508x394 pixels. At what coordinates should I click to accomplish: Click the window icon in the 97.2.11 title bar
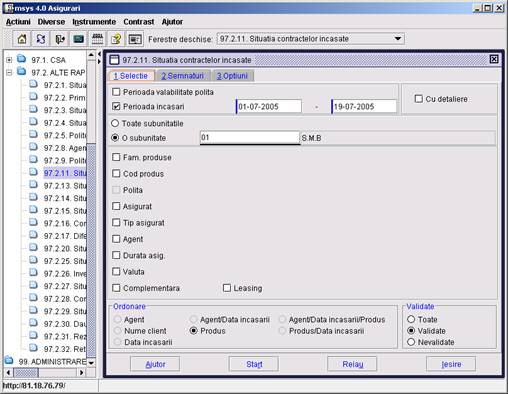(x=114, y=60)
